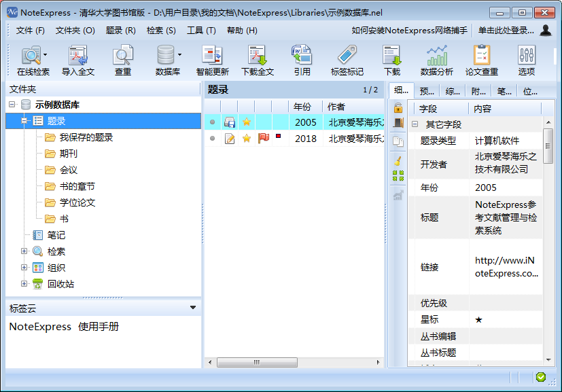
Task: Expand the 回收站 tree node
Action: click(x=24, y=283)
